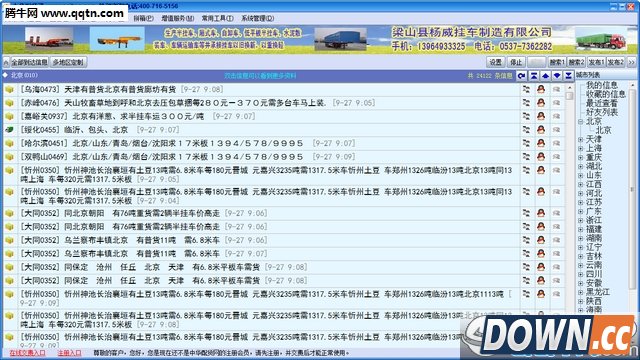Expand the 山东 node in city tree
This screenshot has width=640, height=360.
click(580, 176)
